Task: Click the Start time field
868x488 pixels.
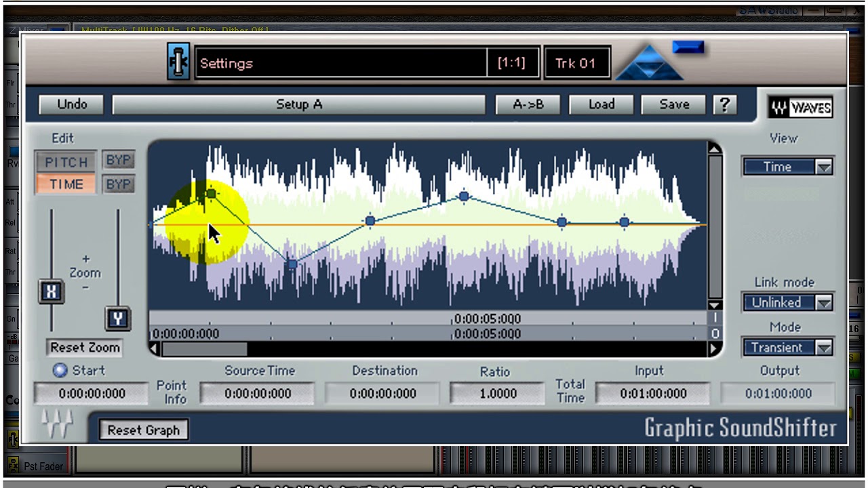Action: (92, 394)
